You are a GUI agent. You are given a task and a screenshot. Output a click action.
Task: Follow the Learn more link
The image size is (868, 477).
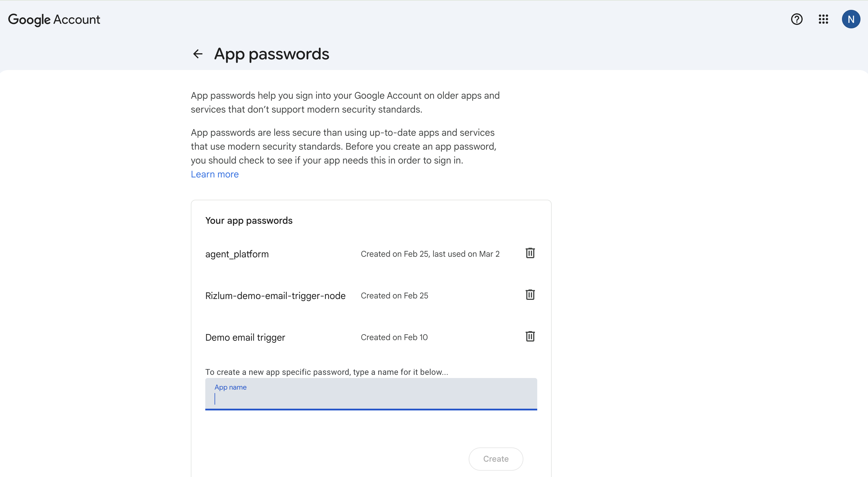[215, 174]
